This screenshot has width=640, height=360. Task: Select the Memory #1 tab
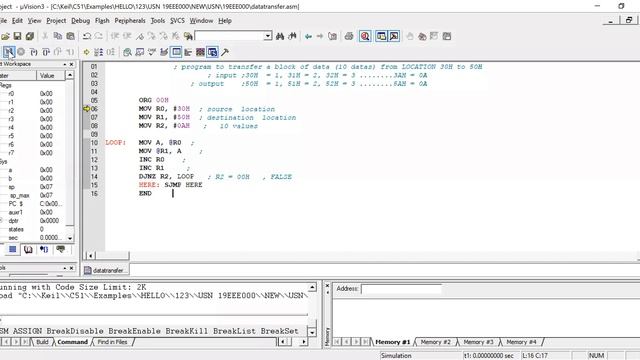click(392, 342)
